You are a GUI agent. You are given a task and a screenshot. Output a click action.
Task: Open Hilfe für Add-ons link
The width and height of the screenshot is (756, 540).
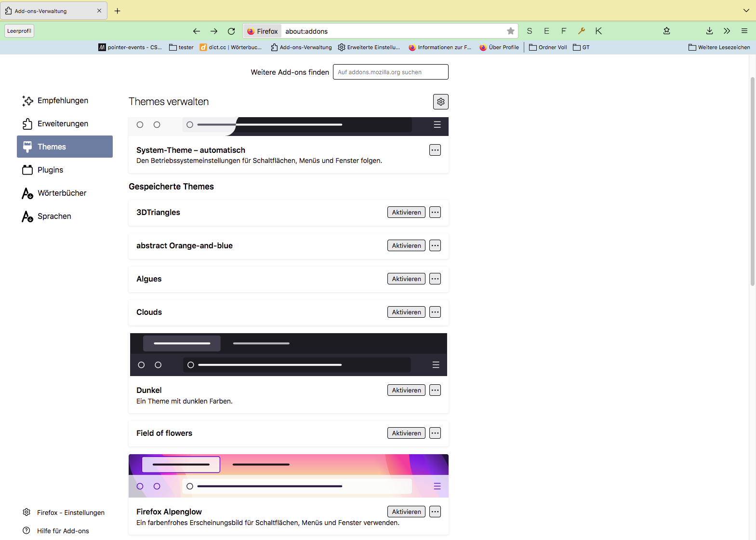click(x=56, y=531)
